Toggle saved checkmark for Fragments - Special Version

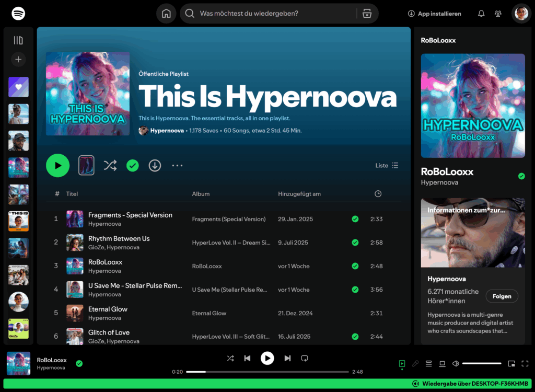pos(355,219)
